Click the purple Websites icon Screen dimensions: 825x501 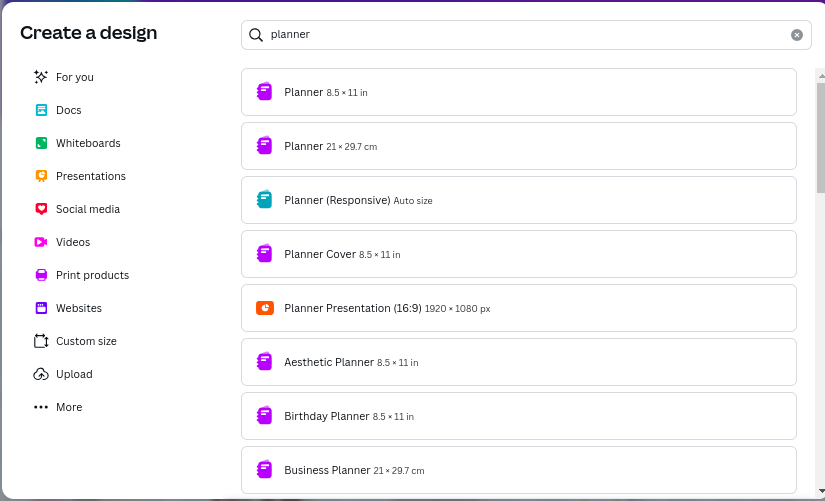point(41,308)
